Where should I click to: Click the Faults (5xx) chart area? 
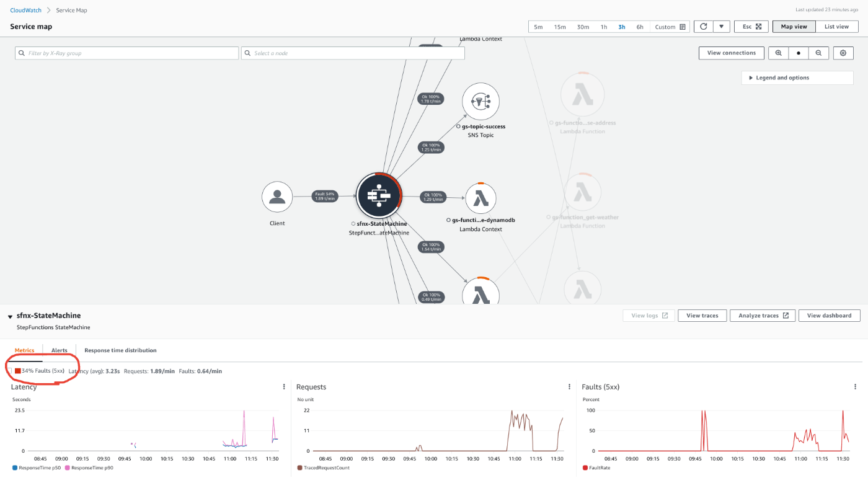[x=724, y=430]
